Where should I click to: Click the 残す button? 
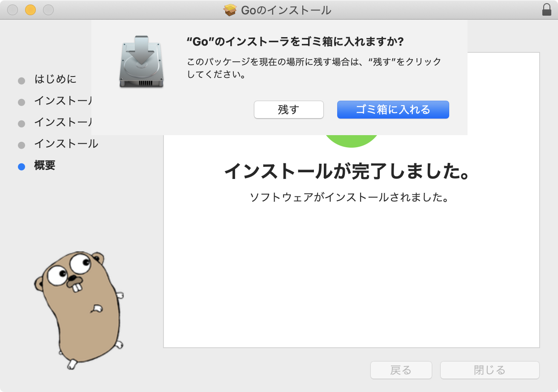coord(288,110)
